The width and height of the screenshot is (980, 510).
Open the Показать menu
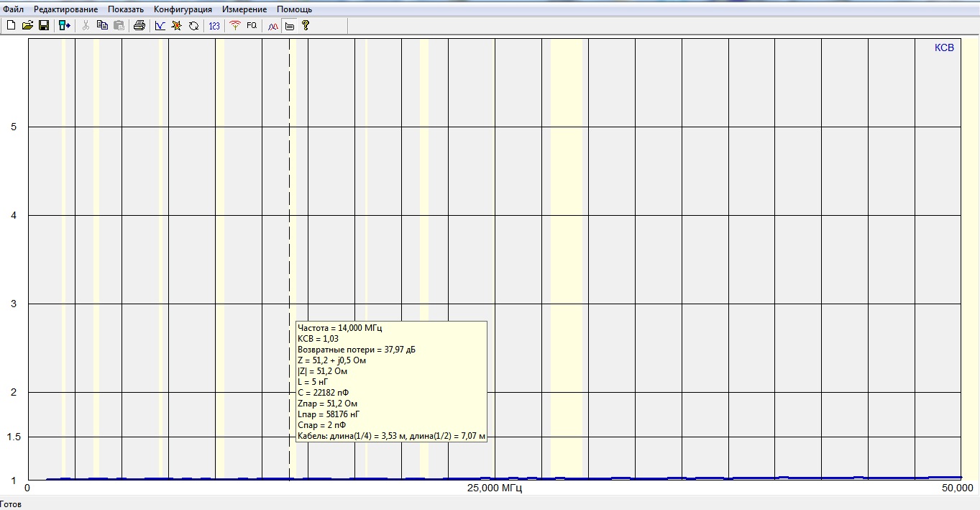(126, 9)
